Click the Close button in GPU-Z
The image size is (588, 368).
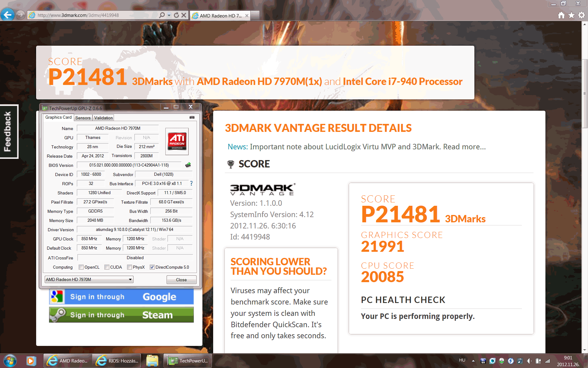[x=181, y=280]
